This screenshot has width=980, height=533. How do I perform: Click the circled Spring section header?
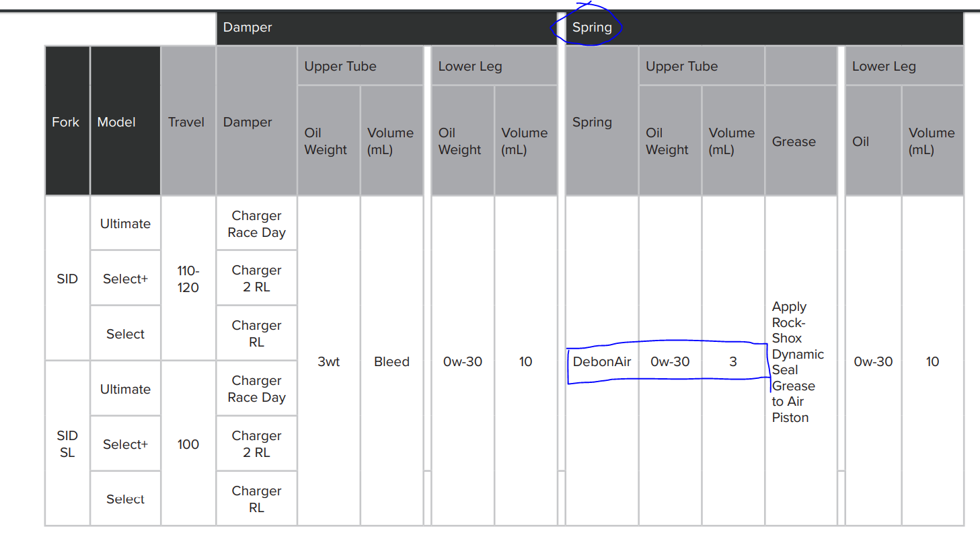592,28
